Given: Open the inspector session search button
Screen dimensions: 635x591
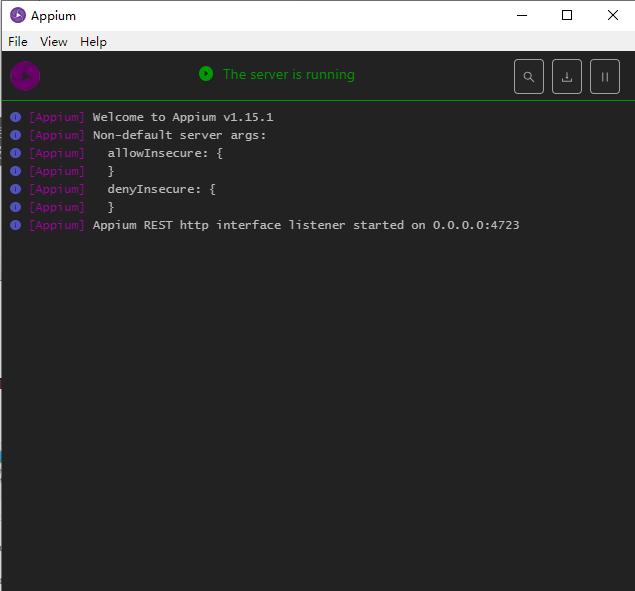Looking at the screenshot, I should coord(528,77).
